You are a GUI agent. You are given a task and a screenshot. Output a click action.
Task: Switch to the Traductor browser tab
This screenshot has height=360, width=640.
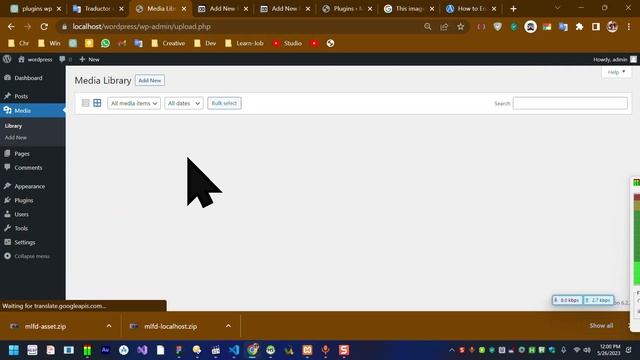[x=98, y=9]
